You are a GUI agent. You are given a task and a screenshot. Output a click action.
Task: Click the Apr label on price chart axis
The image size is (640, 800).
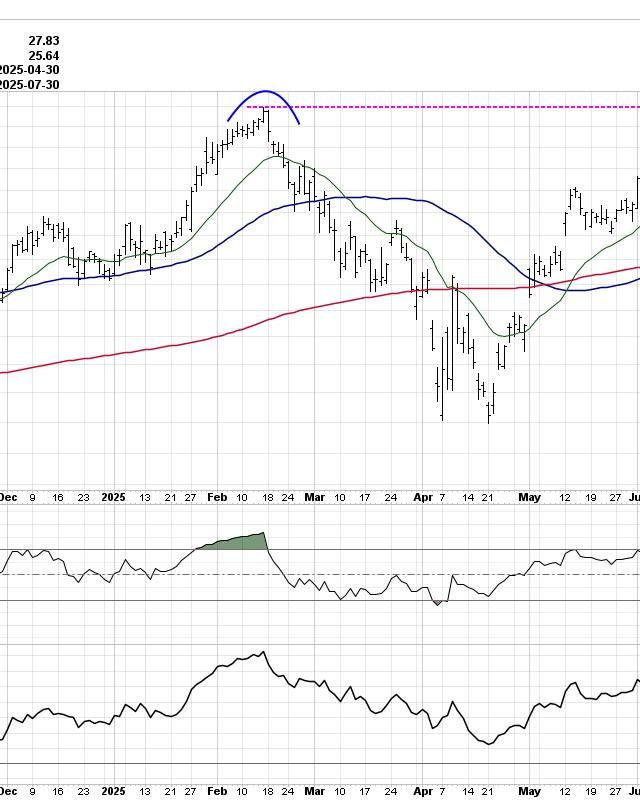point(423,497)
